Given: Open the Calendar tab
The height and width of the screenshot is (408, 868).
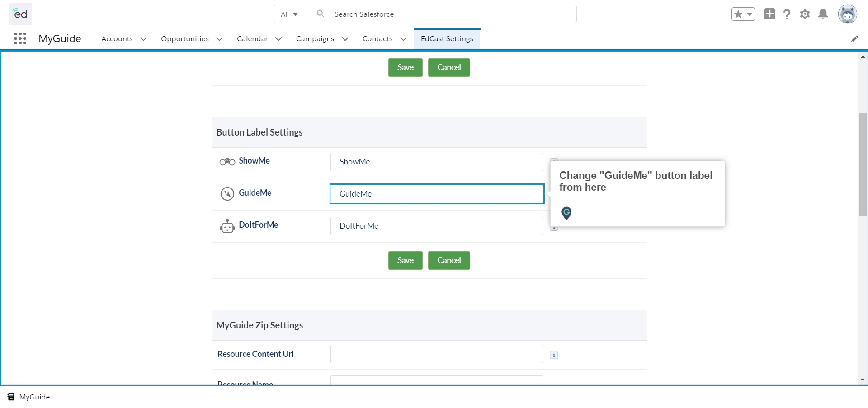Looking at the screenshot, I should click(x=252, y=39).
